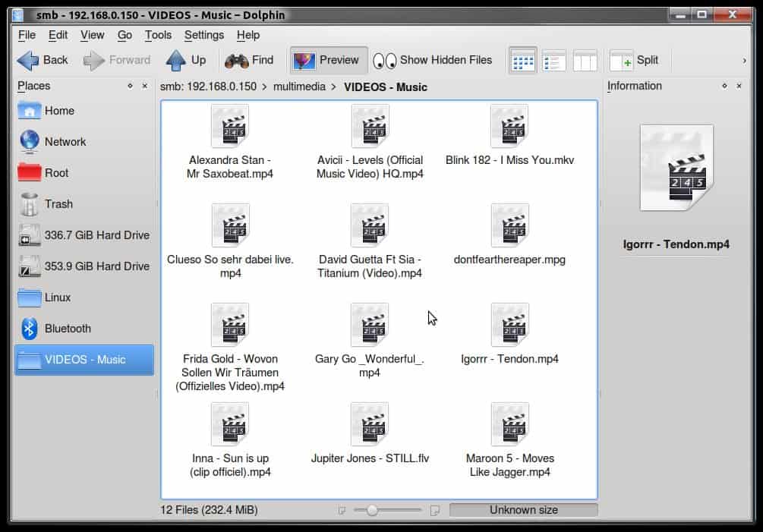Image resolution: width=763 pixels, height=532 pixels.
Task: Expand arrow after multimedia breadcrumb
Action: pos(334,87)
